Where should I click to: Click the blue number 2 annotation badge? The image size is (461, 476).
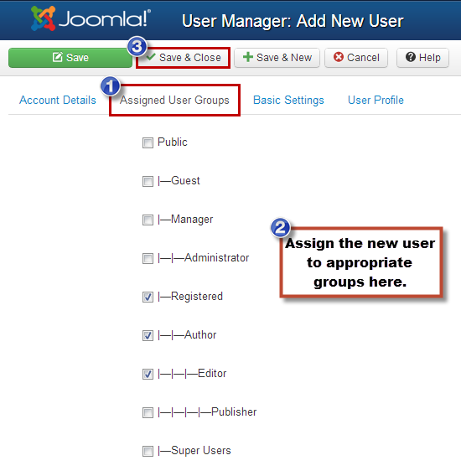(280, 228)
